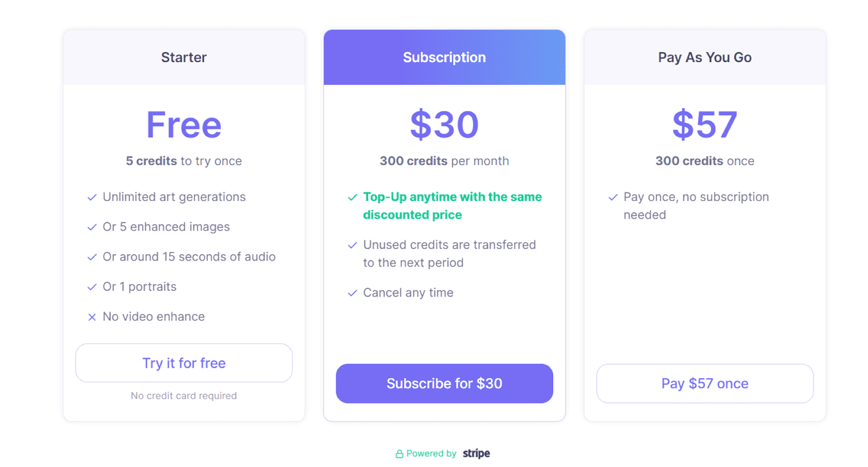Image resolution: width=868 pixels, height=467 pixels.
Task: Click the $30 price heading
Action: click(x=444, y=125)
